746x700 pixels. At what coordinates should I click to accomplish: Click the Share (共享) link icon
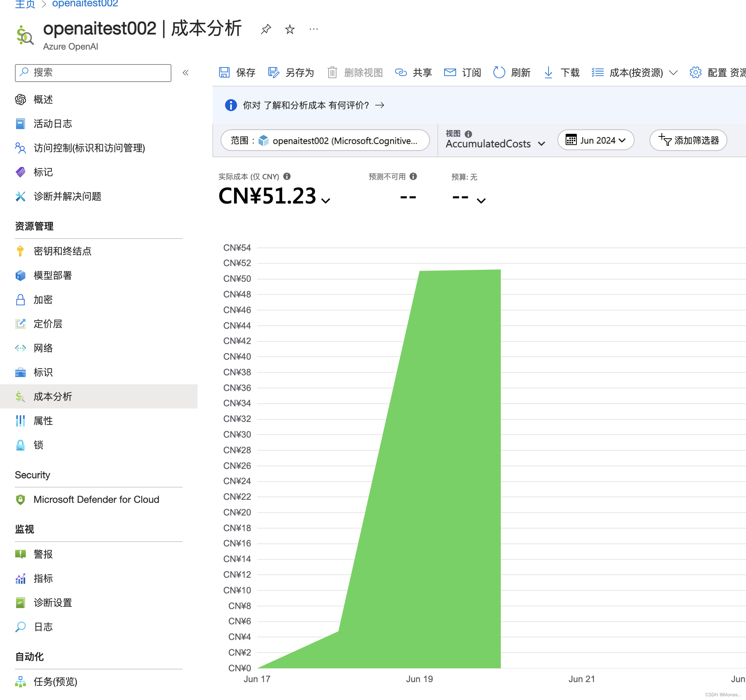coord(401,72)
